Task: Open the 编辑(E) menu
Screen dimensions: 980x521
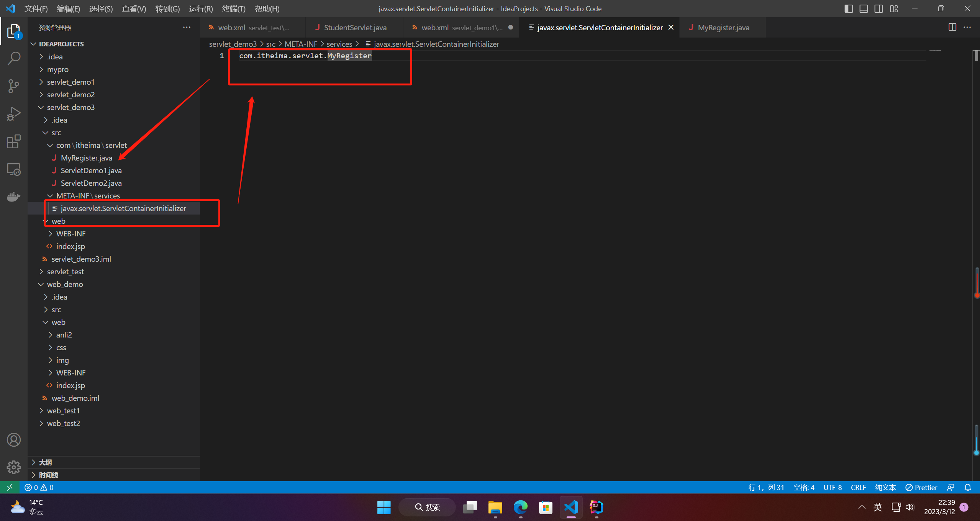Action: [68, 8]
